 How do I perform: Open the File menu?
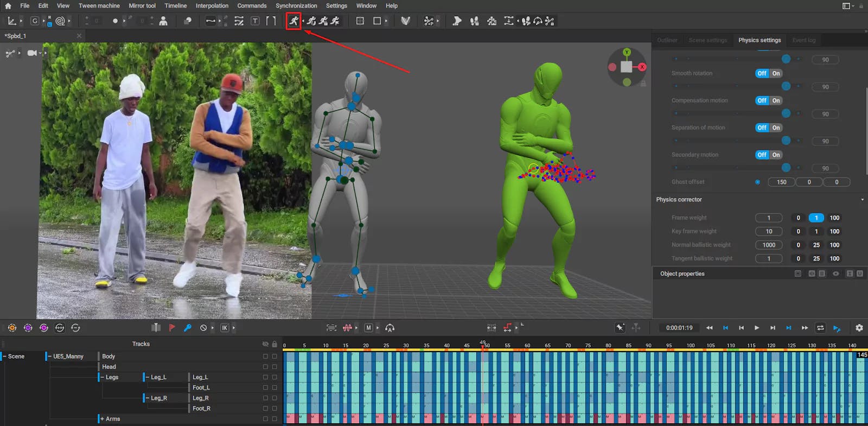point(25,6)
